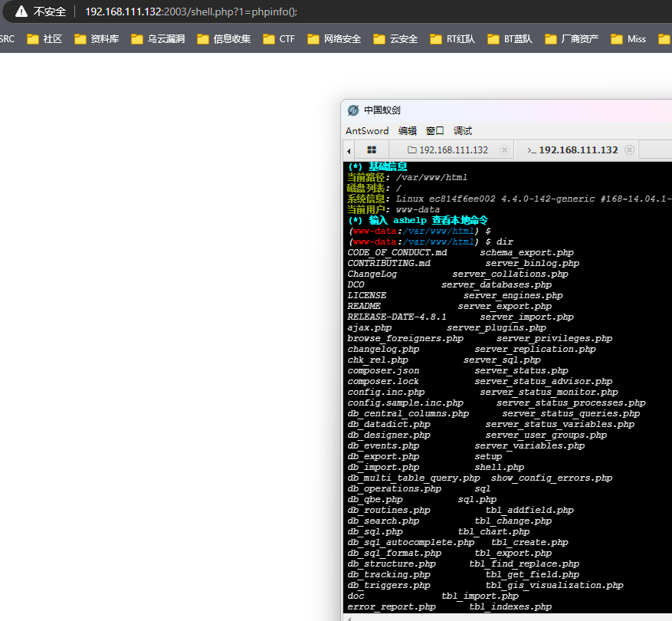Click the 中国蚁剑 app logo icon
This screenshot has height=621, width=672.
point(353,110)
